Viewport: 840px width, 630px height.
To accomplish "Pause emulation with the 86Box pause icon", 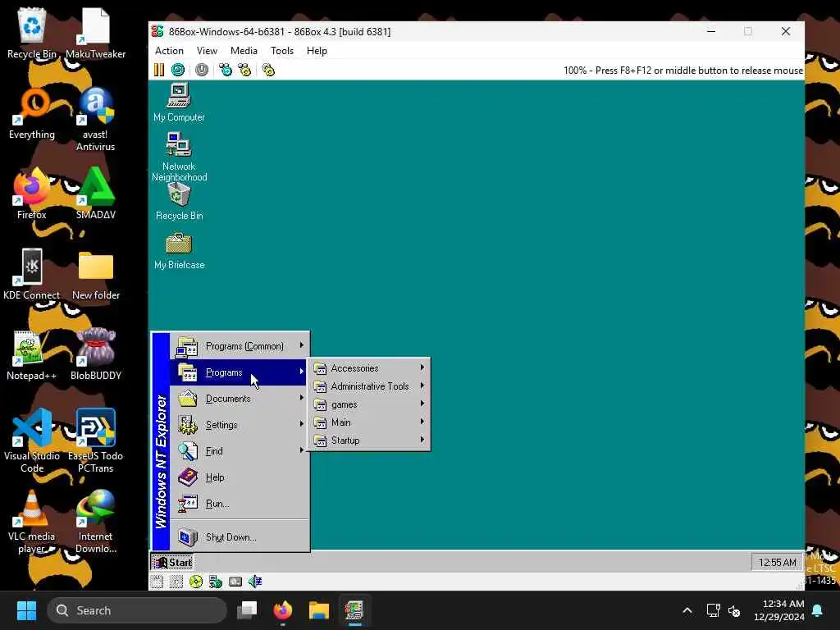I will (x=159, y=70).
